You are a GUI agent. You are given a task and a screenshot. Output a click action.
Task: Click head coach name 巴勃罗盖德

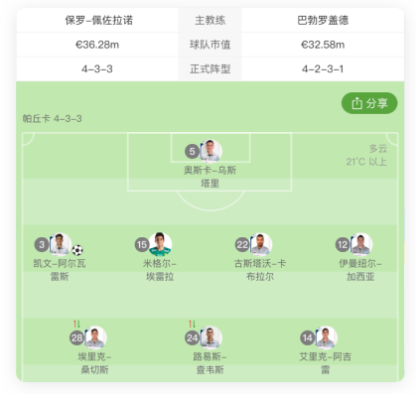click(323, 20)
